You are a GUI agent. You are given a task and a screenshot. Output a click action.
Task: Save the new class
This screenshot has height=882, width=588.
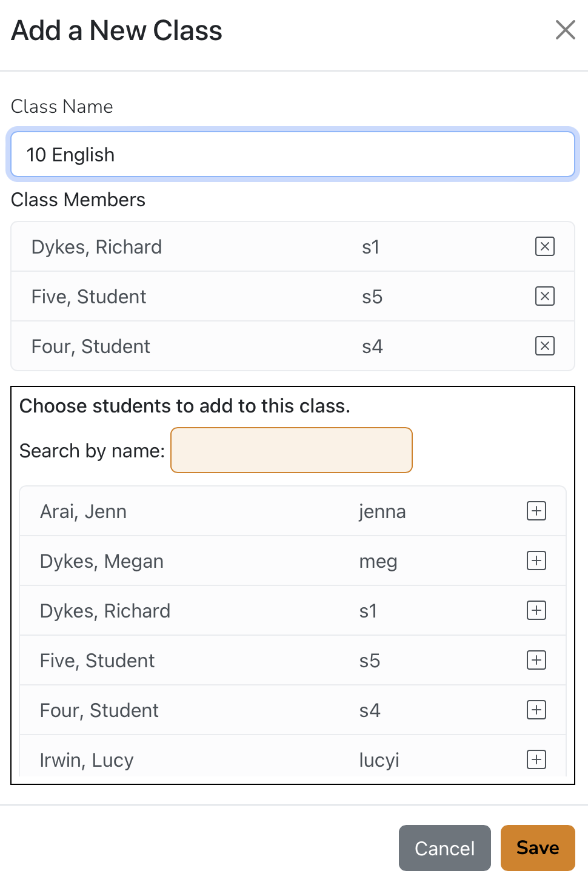pos(537,847)
